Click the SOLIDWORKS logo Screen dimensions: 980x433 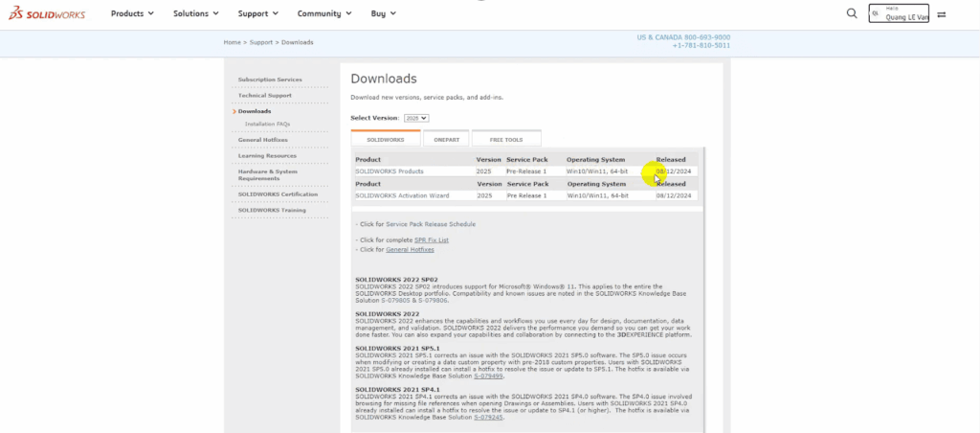46,13
